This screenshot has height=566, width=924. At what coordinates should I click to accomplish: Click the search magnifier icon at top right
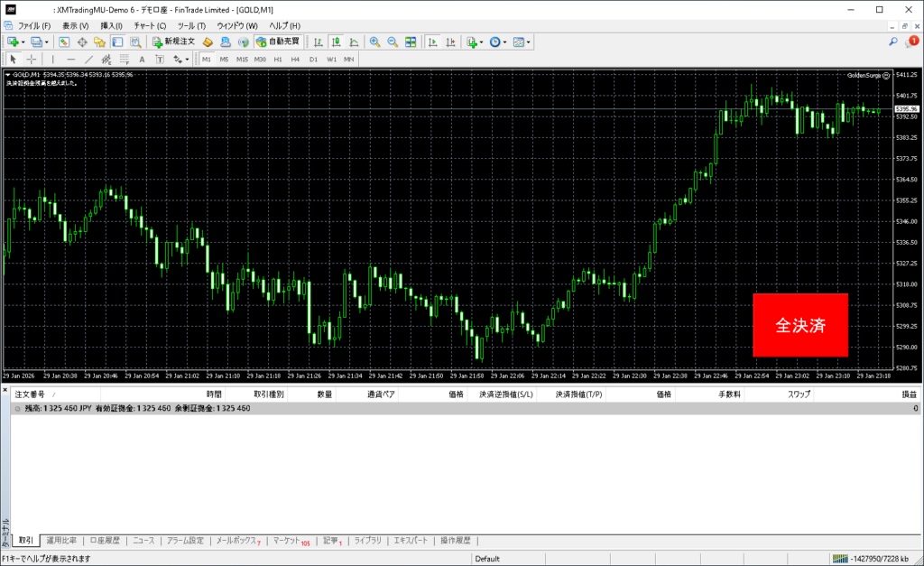coord(892,42)
